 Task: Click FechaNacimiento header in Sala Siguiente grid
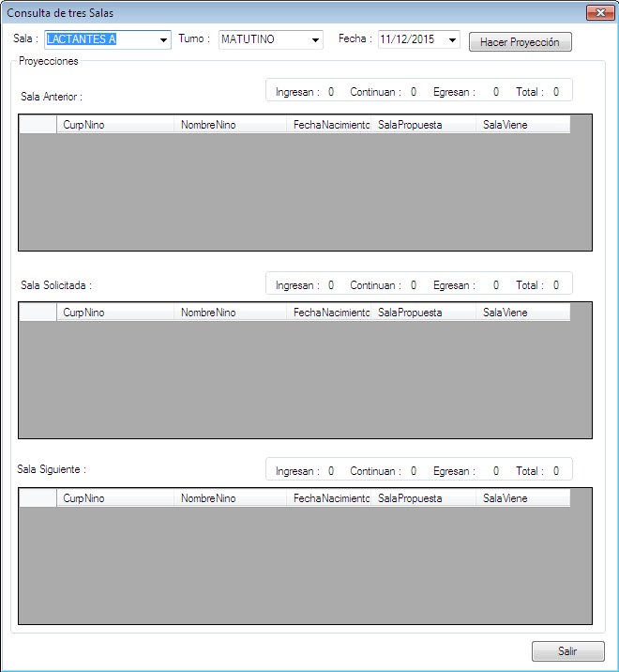pyautogui.click(x=328, y=498)
